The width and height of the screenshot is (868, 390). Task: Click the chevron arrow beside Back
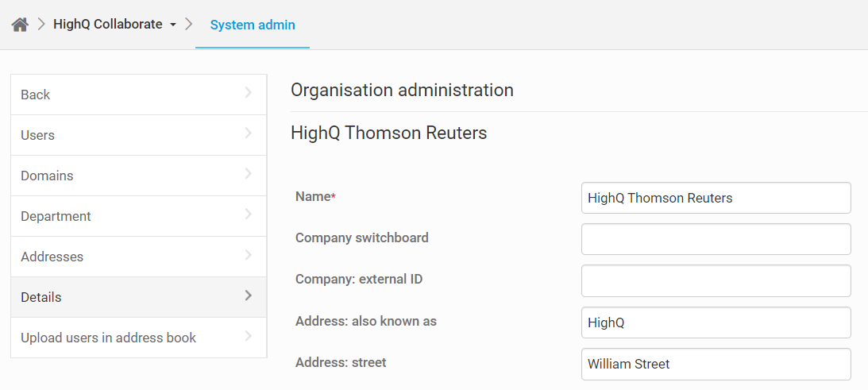point(248,94)
